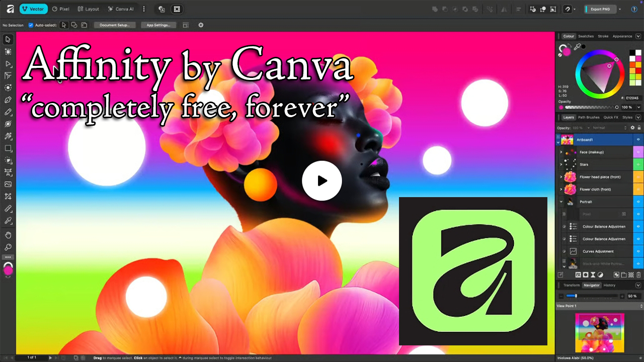Hide the Artboard1 layer via eye icon
Screen dimensions: 644x362
[638, 139]
